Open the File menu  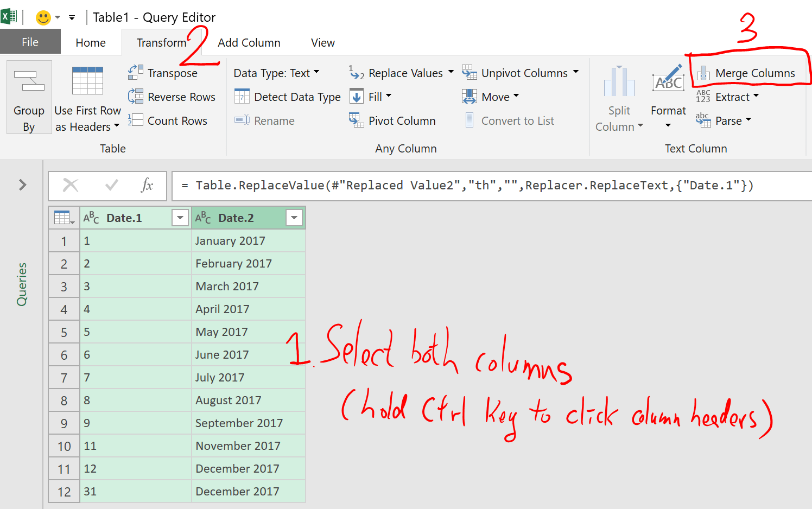click(x=30, y=41)
